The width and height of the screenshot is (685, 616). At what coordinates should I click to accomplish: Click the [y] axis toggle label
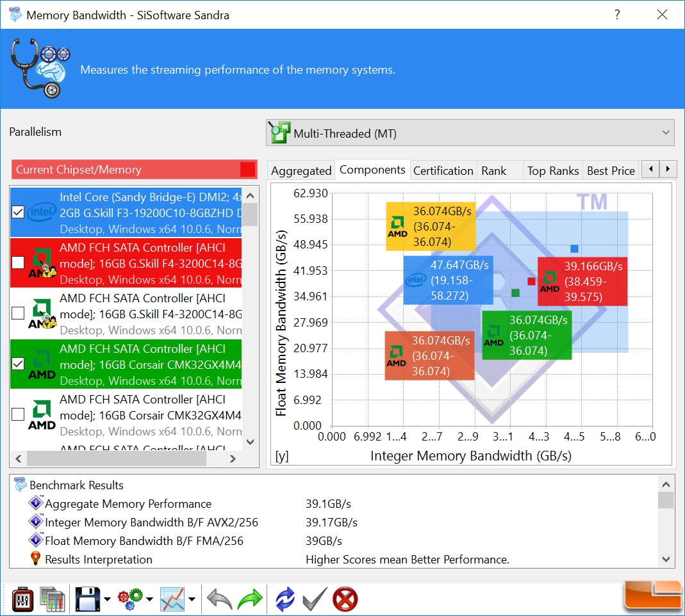click(282, 456)
